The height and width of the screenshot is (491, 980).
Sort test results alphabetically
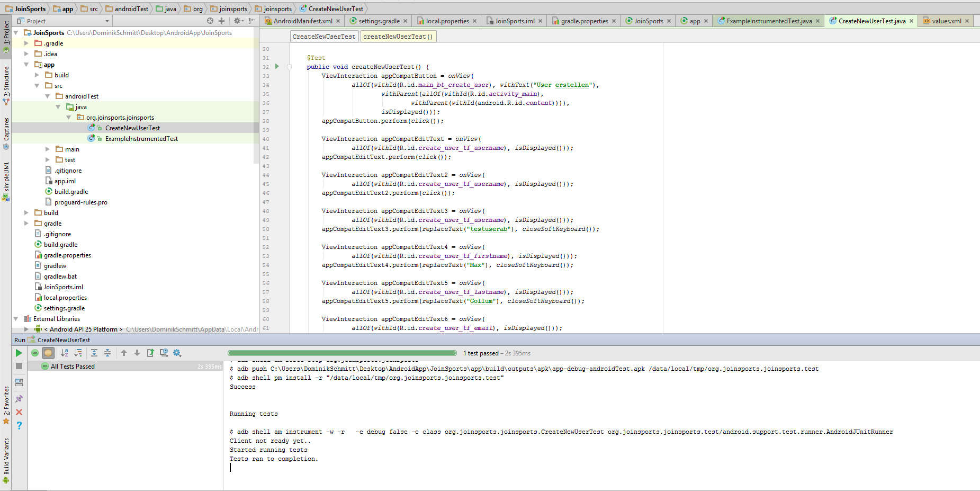coord(65,353)
